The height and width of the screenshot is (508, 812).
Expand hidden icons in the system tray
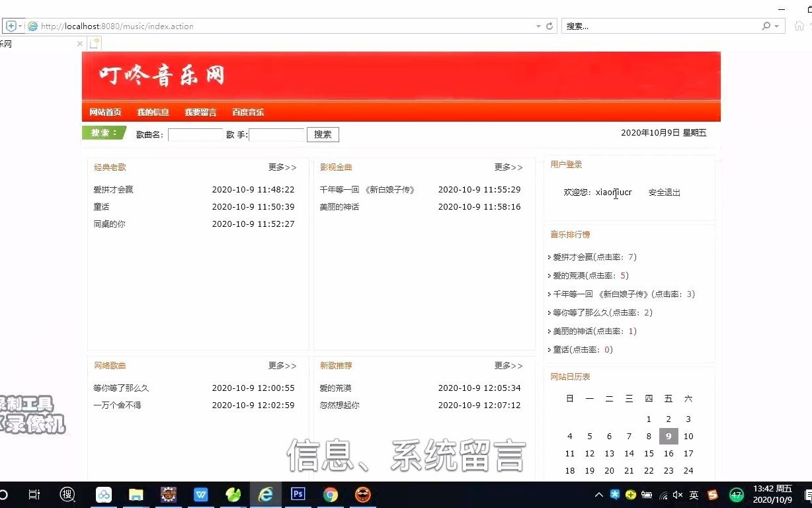(x=598, y=494)
